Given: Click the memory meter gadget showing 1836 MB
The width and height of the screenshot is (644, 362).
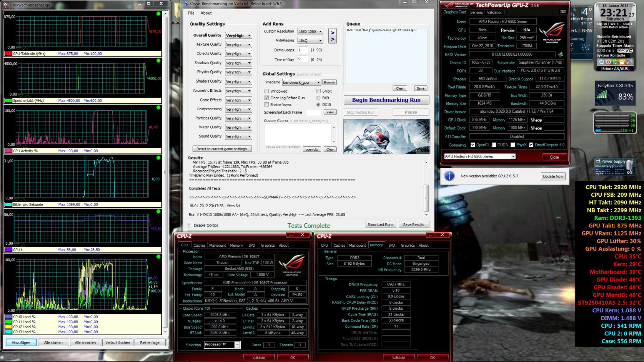Looking at the screenshot, I should (614, 123).
